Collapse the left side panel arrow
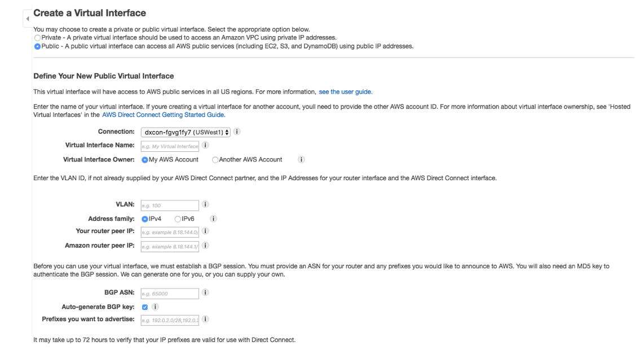This screenshot has height=350, width=644. pos(27,19)
